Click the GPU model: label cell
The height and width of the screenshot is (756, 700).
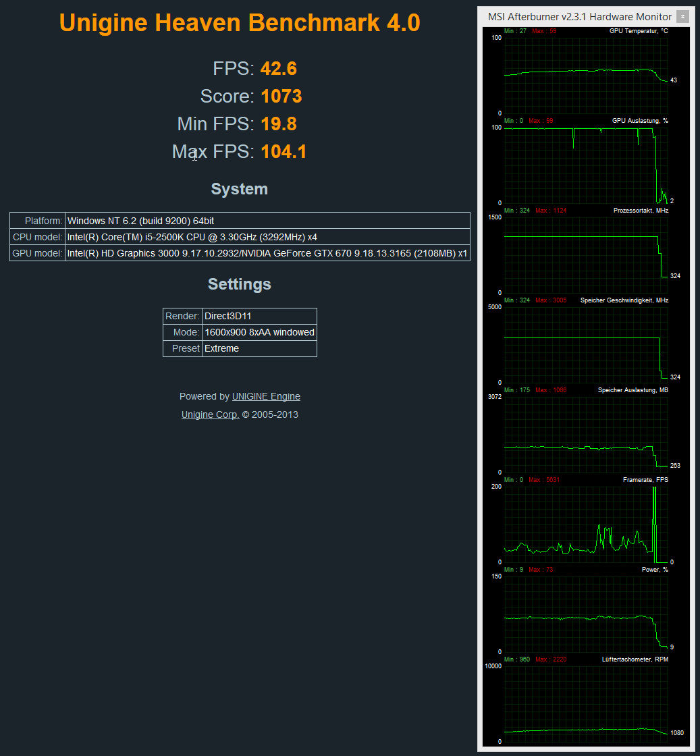point(38,253)
